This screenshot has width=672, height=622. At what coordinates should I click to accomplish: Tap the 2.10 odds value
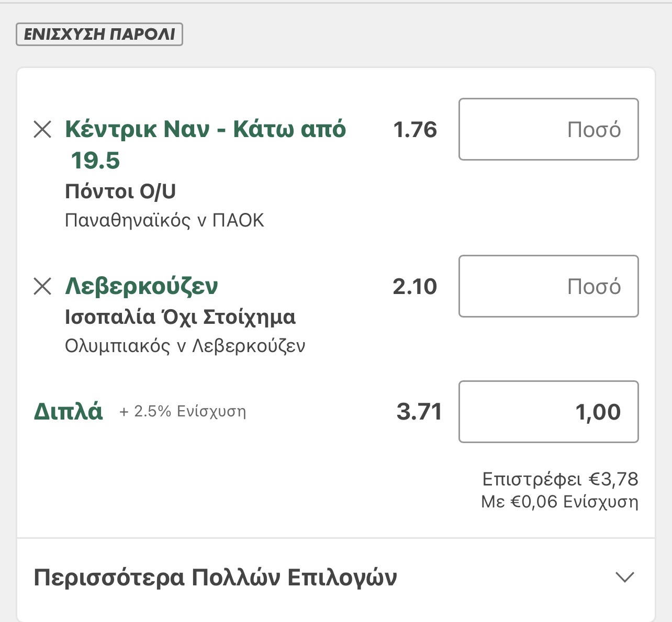415,287
